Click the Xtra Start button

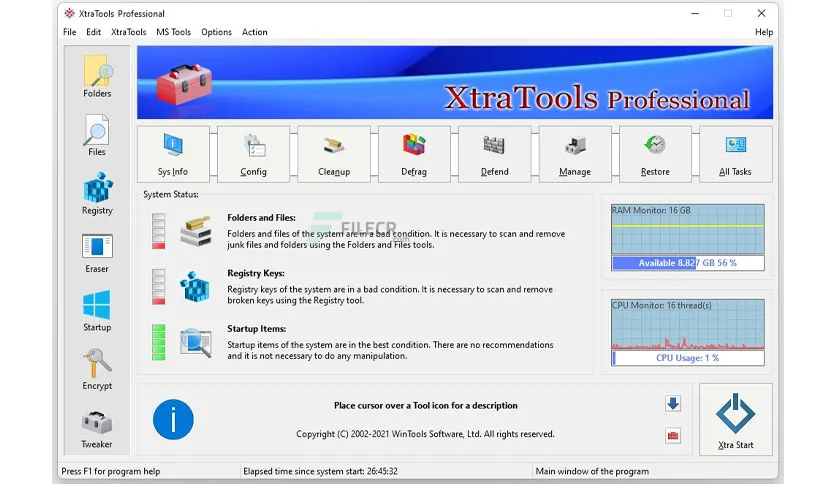[735, 420]
